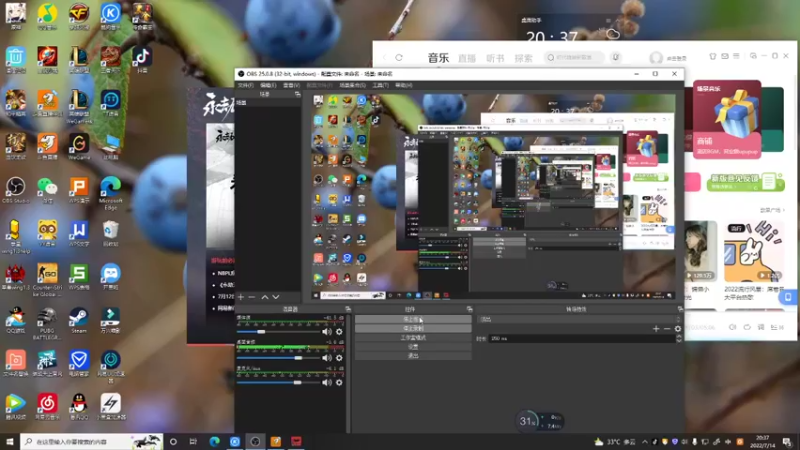800x450 pixels.
Task: Switch to 探索 tab in music app
Action: click(x=523, y=58)
